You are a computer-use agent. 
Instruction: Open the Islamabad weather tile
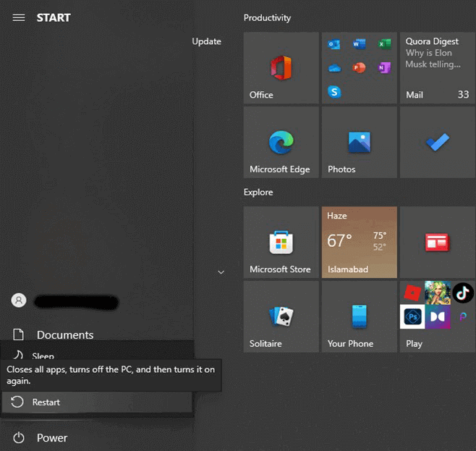pyautogui.click(x=359, y=243)
